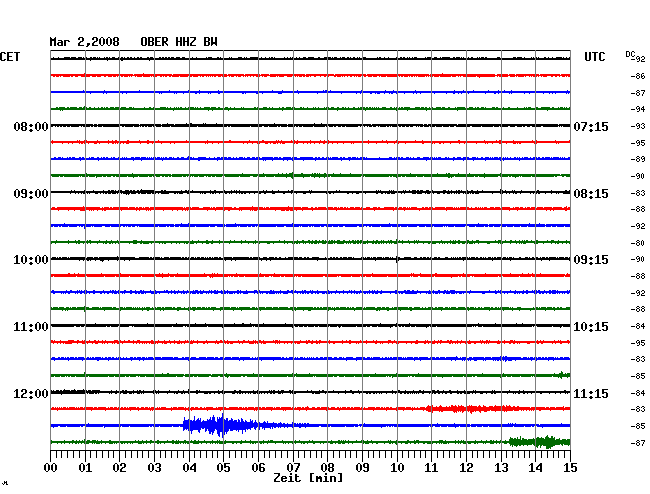
Task: Click the 07:15 UTC time label
Action: (591, 126)
